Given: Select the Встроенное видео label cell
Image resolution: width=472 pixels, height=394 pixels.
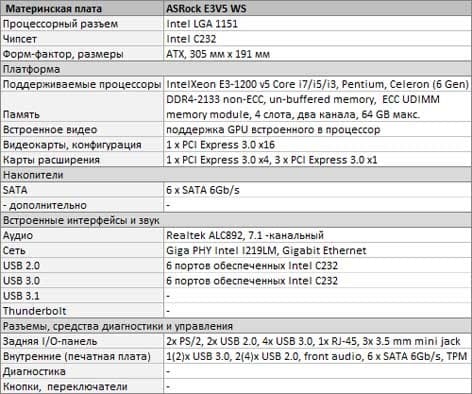Looking at the screenshot, I should (x=82, y=130).
